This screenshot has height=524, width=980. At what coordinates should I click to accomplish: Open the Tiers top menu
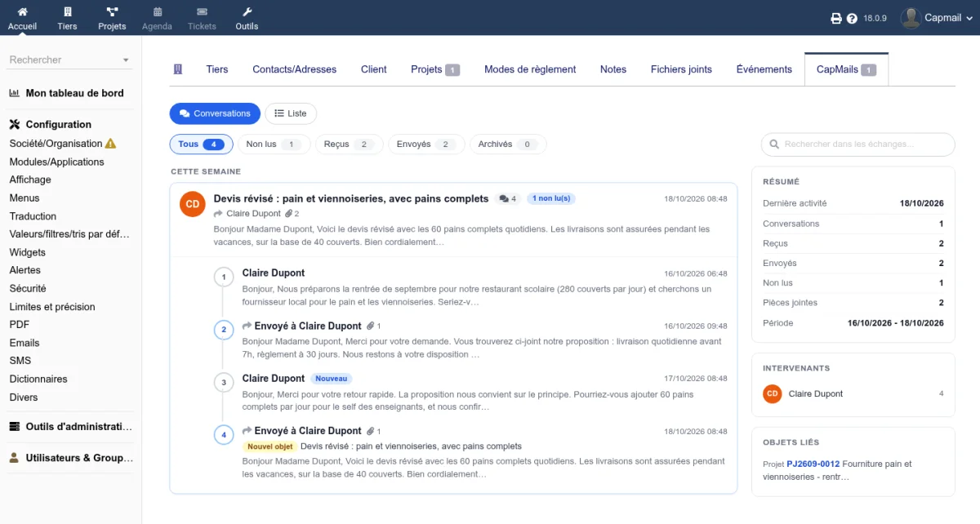pos(67,18)
